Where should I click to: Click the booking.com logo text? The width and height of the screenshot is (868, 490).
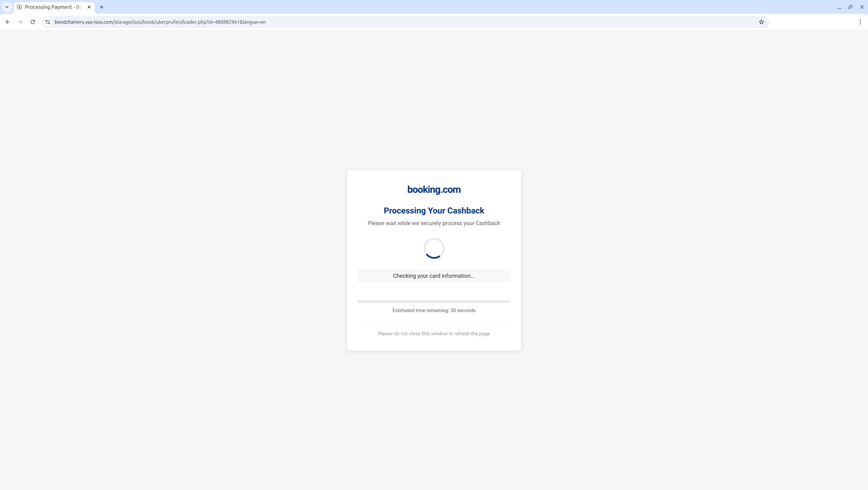point(434,189)
